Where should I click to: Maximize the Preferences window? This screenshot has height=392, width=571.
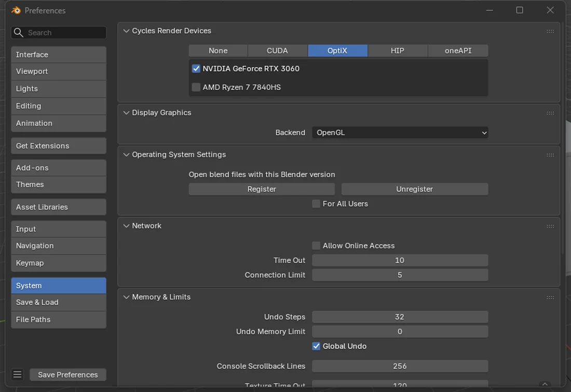click(x=520, y=10)
